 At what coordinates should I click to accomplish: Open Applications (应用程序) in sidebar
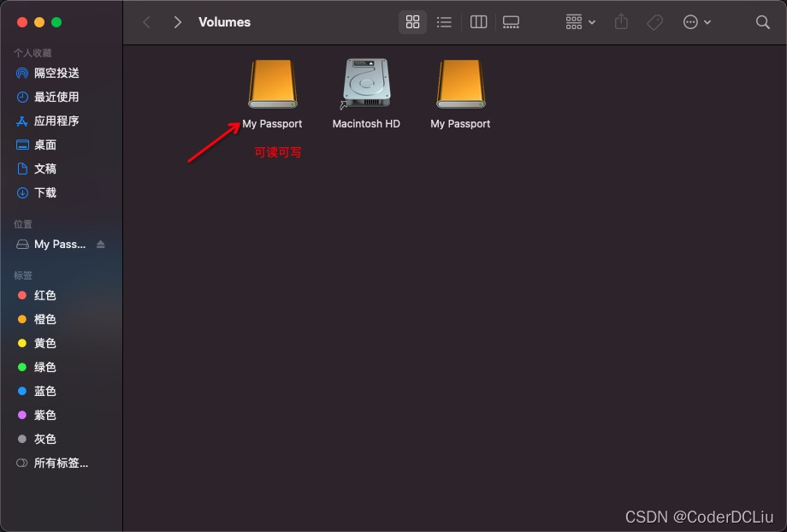click(48, 121)
